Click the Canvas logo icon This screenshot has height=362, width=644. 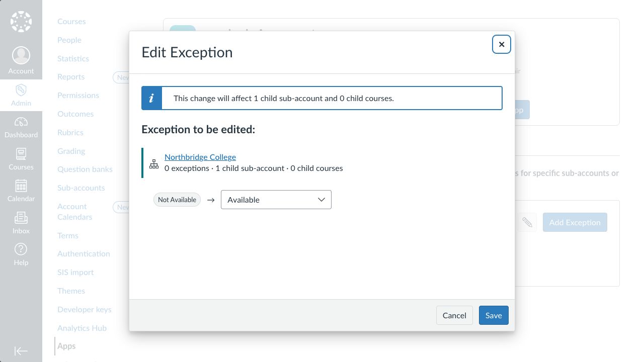point(21,21)
